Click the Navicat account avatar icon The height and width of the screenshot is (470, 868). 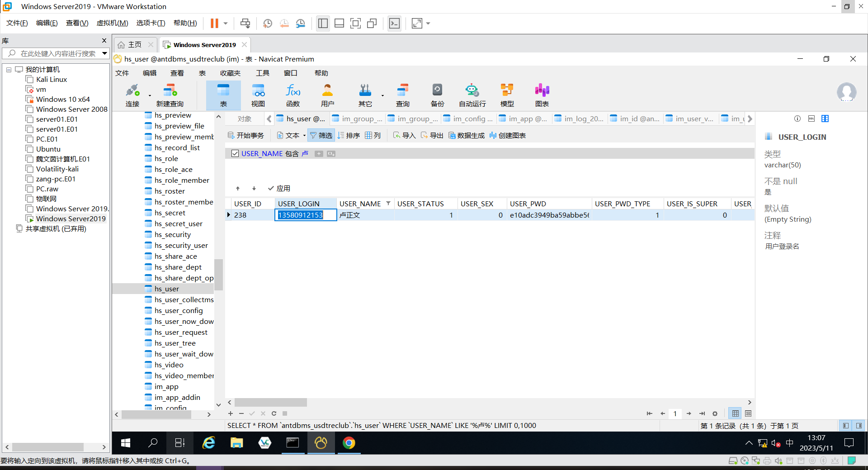pos(846,92)
